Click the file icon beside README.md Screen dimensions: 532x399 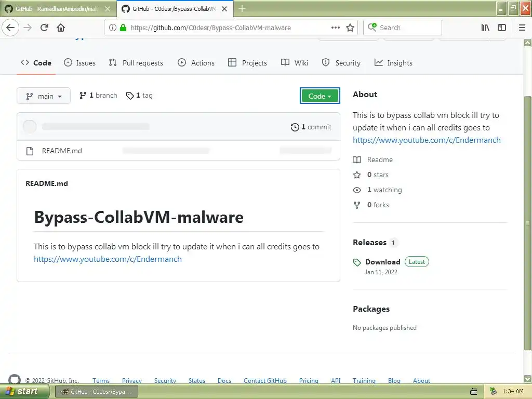[x=30, y=151]
